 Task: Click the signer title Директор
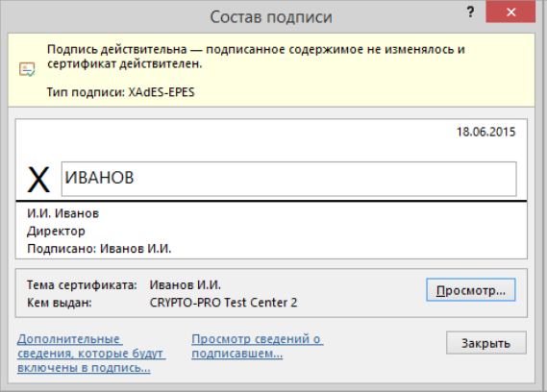(x=56, y=232)
